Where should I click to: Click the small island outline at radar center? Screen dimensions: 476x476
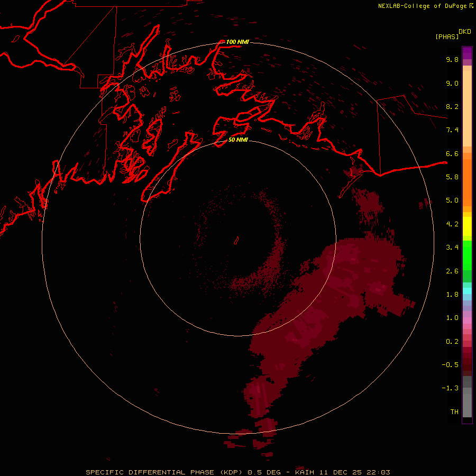[x=236, y=241]
